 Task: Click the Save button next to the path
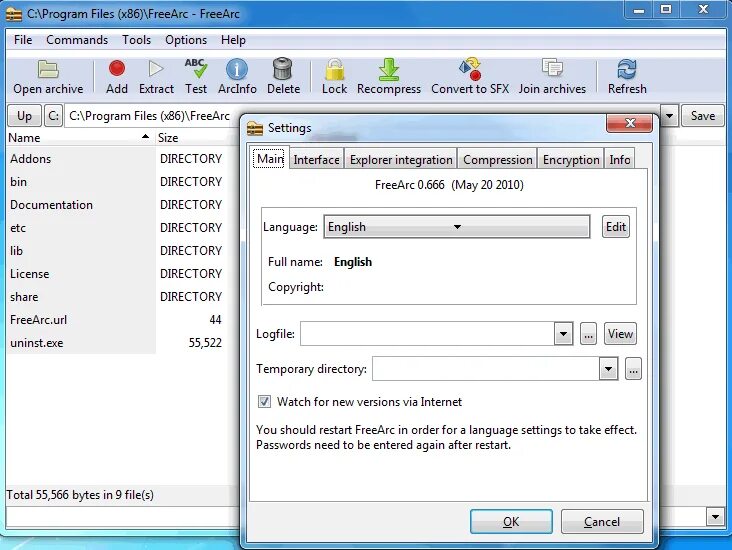pos(703,116)
